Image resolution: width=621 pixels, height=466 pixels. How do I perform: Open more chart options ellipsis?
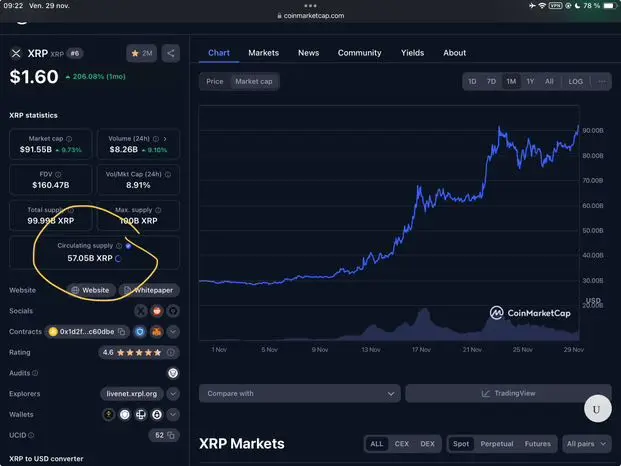tap(602, 82)
